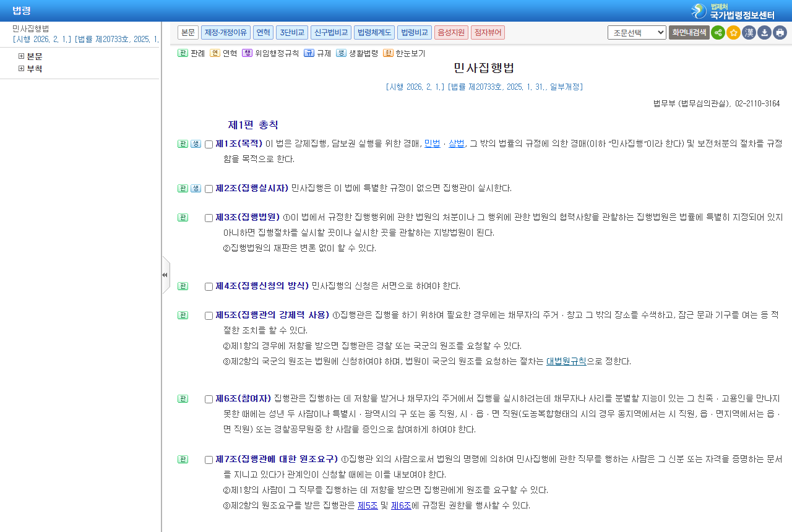Viewport: 792px width, 532px height.
Task: Open 판례 icon for 제7조
Action: [x=183, y=459]
